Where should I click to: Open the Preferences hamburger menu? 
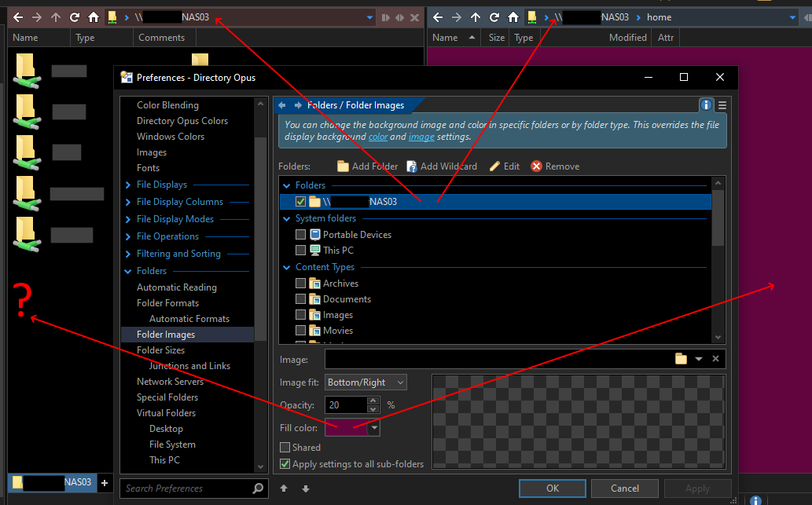click(x=722, y=105)
